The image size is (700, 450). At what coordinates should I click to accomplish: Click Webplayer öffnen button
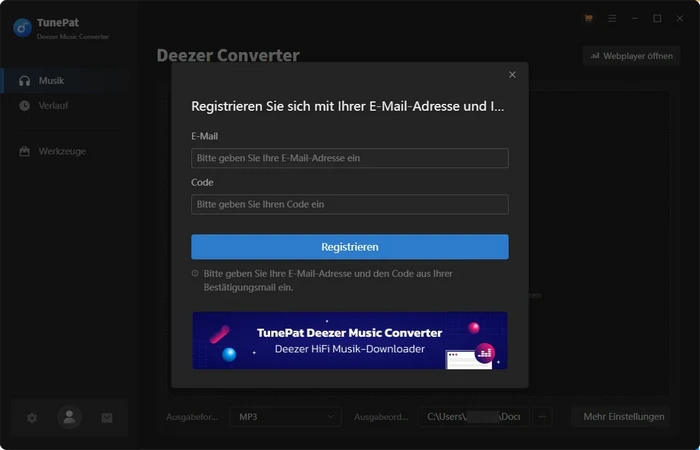click(631, 56)
